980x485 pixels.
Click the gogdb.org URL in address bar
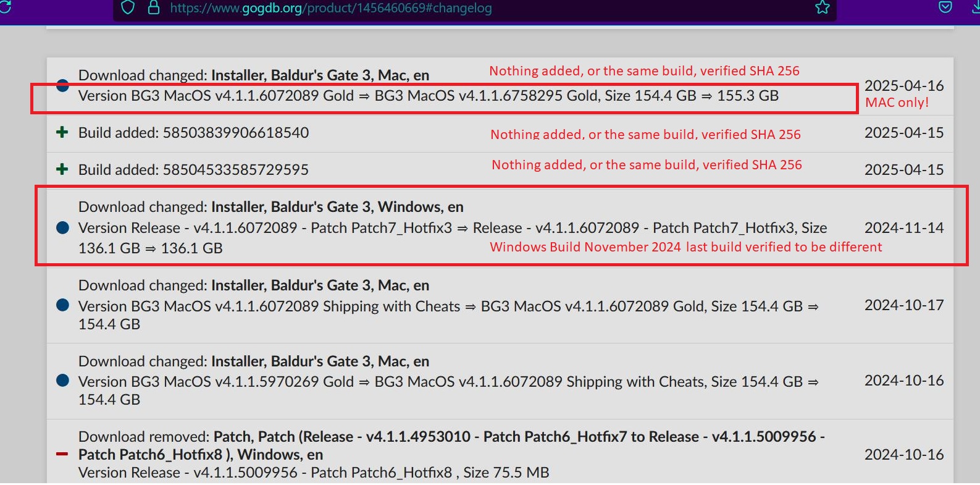[x=331, y=8]
